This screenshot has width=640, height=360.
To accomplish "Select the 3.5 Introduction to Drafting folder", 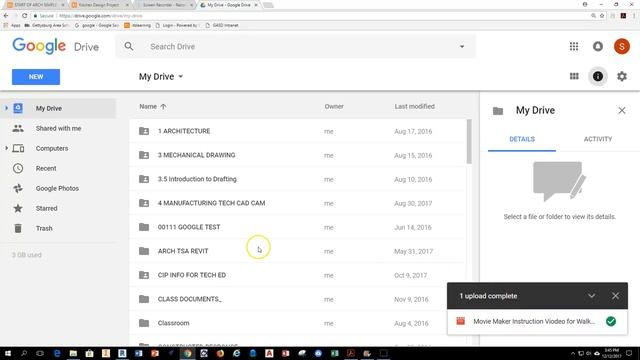I will [x=297, y=179].
